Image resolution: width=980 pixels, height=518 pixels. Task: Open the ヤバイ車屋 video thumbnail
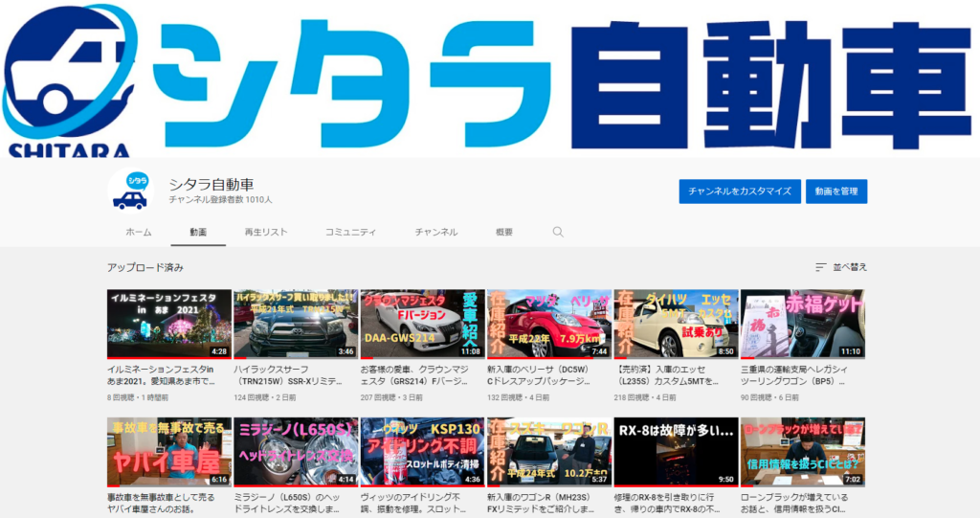[x=169, y=452]
